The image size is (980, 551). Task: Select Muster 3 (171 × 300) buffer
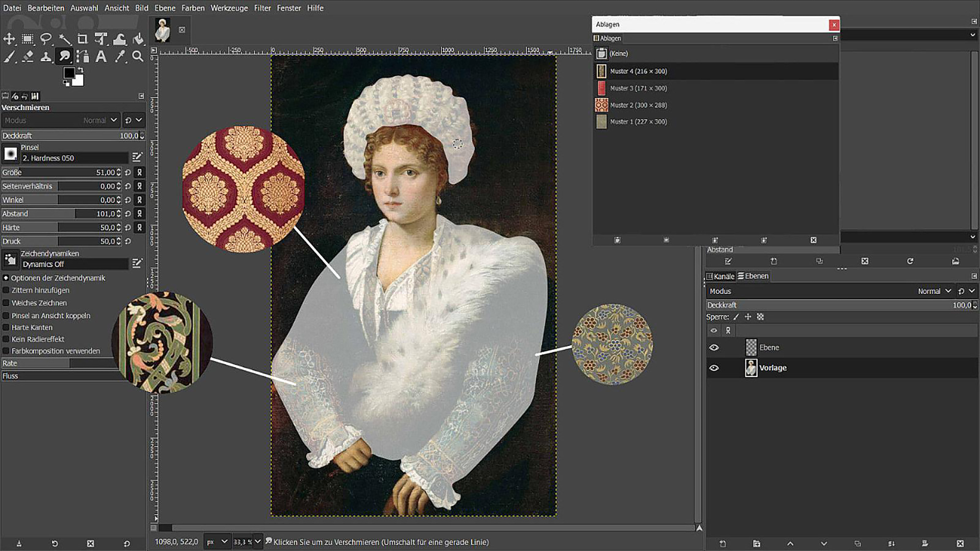coord(715,88)
